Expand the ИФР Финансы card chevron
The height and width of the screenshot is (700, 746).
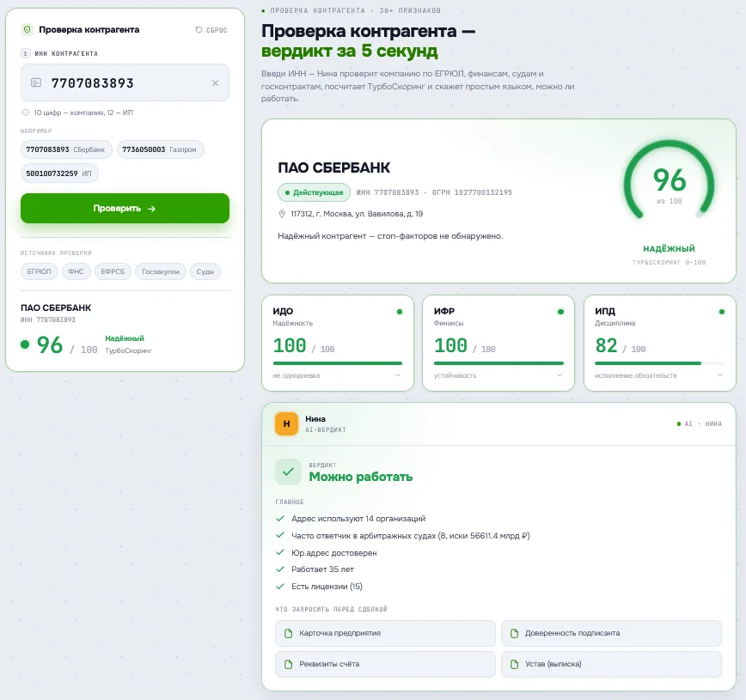pos(559,375)
